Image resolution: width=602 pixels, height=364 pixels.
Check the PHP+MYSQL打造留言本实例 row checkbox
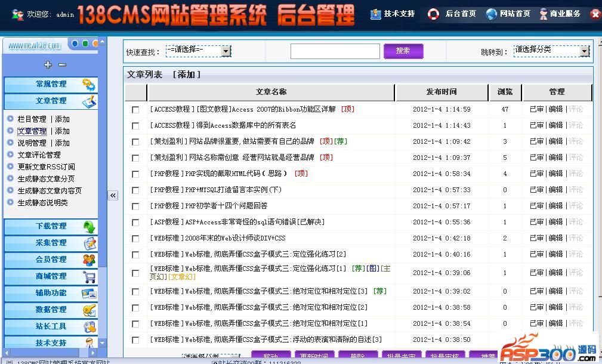tap(135, 190)
